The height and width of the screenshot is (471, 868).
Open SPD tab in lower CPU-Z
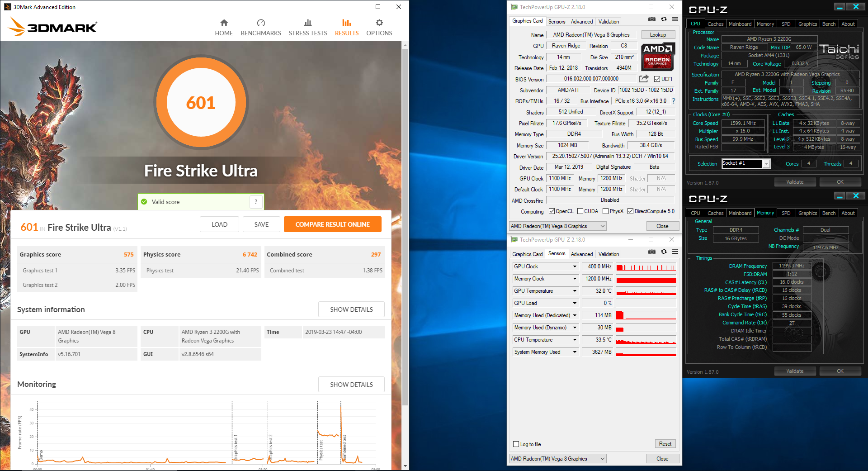786,213
